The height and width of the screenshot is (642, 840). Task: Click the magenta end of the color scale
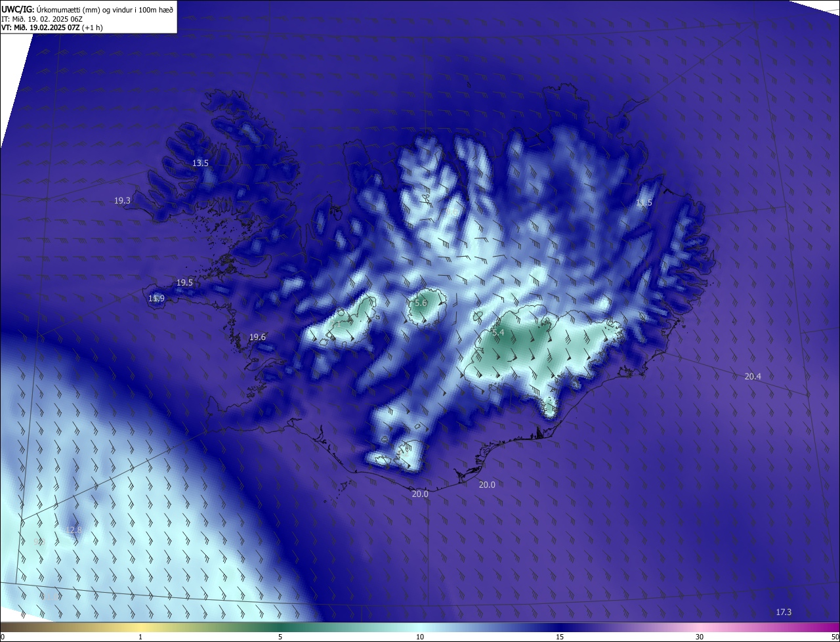pos(832,627)
